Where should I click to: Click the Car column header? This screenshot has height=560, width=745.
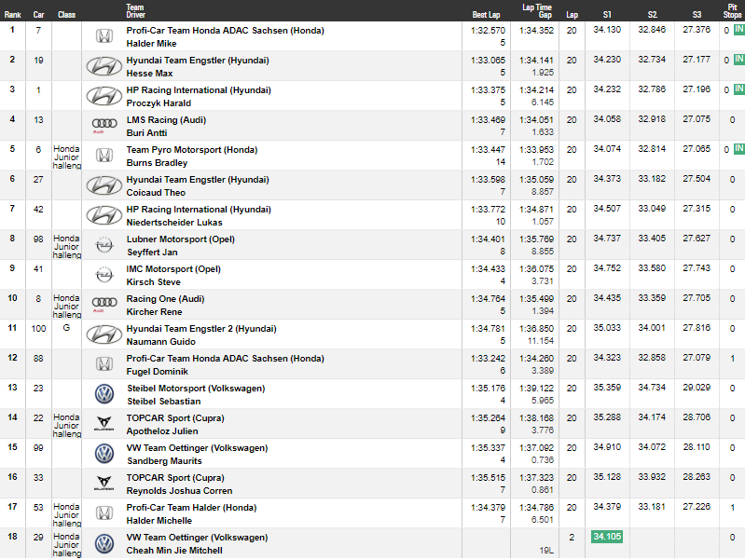(x=38, y=15)
